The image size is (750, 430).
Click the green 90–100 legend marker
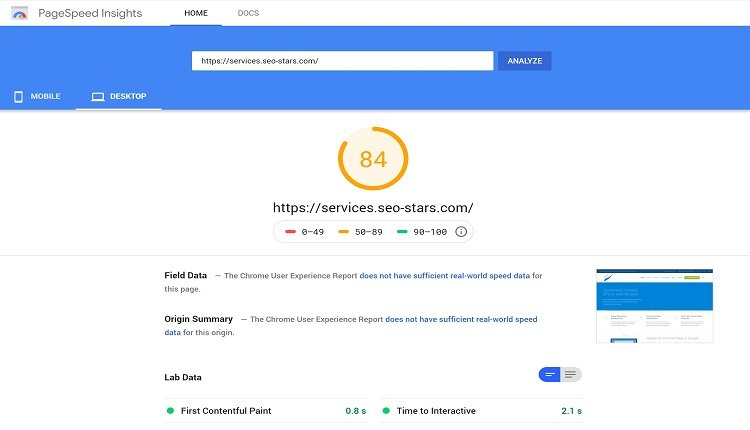pos(400,231)
